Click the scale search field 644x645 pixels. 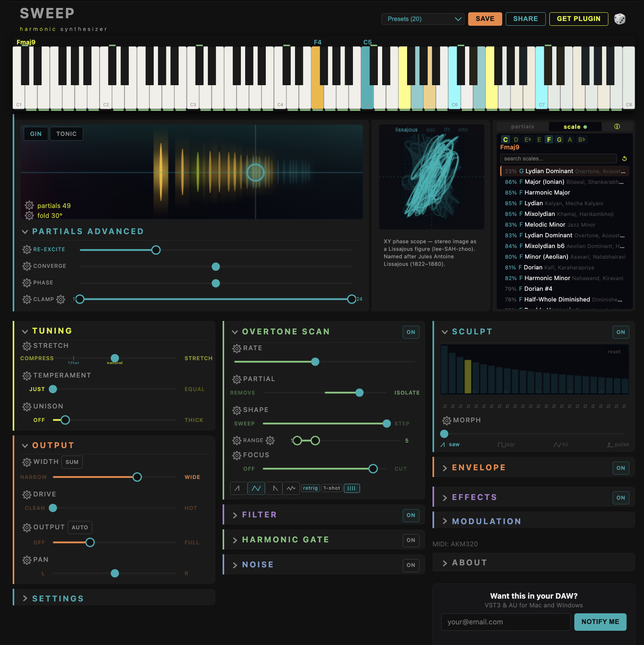pyautogui.click(x=558, y=158)
